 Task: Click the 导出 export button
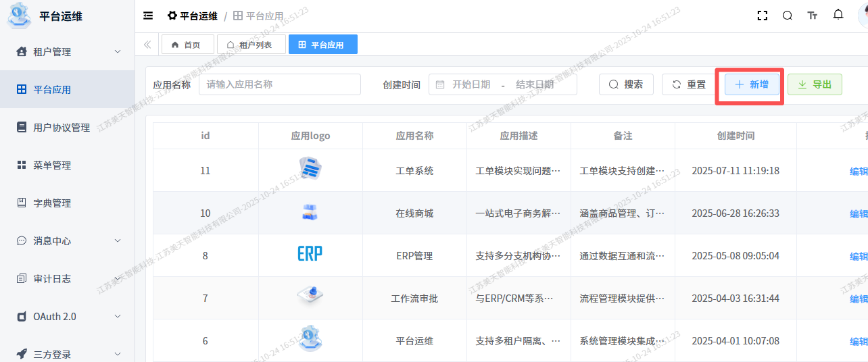click(x=815, y=84)
